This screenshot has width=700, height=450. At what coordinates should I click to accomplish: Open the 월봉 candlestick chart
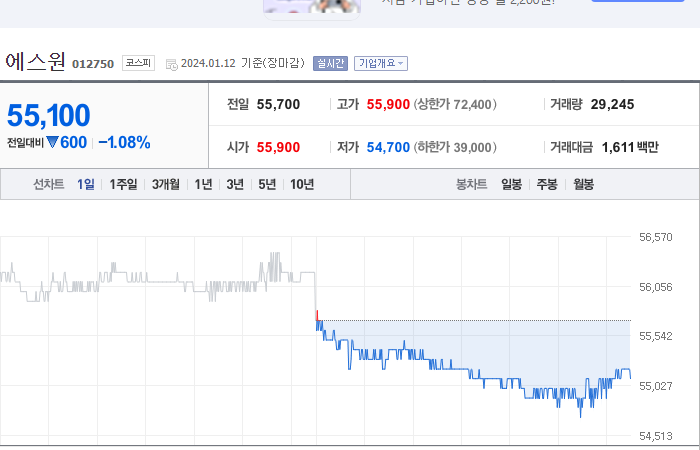583,184
